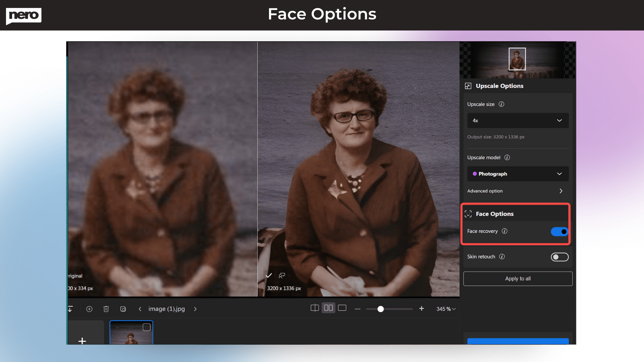Click the Upscale size info icon
Screen dimensions: 644x362
pyautogui.click(x=501, y=104)
